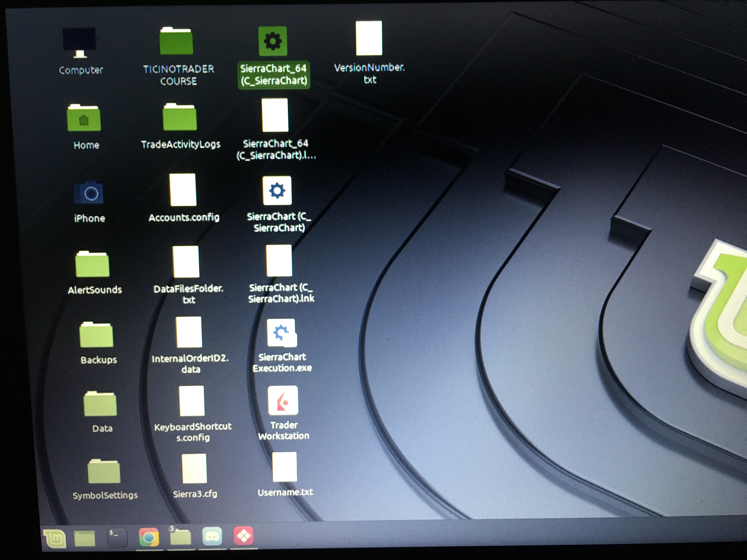Click the SierraChart (C_SierraChart) gear icon
This screenshot has height=560, width=747.
pyautogui.click(x=277, y=191)
